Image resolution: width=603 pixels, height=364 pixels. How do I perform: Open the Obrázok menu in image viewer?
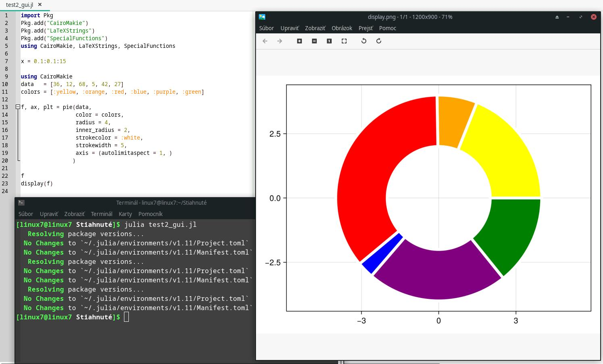pyautogui.click(x=342, y=28)
